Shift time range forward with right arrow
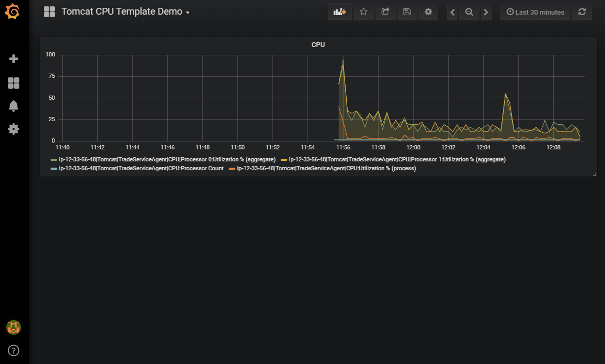Screen dimensions: 605x364 click(486, 12)
